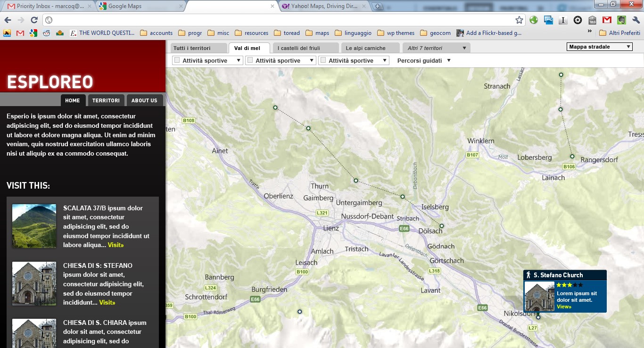Select the 'Le alpi carniche' tab

(370, 48)
